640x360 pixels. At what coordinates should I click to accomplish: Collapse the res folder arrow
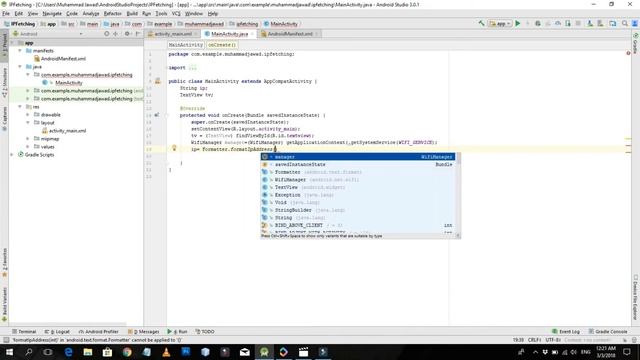click(20, 107)
